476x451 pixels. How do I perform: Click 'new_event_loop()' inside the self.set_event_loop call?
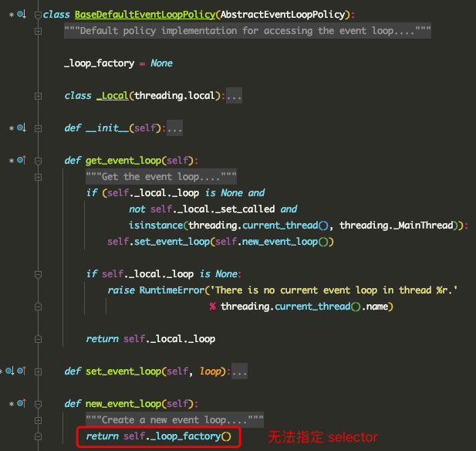point(284,241)
